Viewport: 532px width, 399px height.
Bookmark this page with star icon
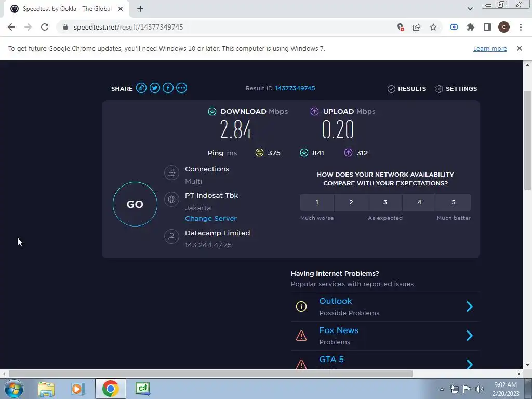(x=433, y=27)
